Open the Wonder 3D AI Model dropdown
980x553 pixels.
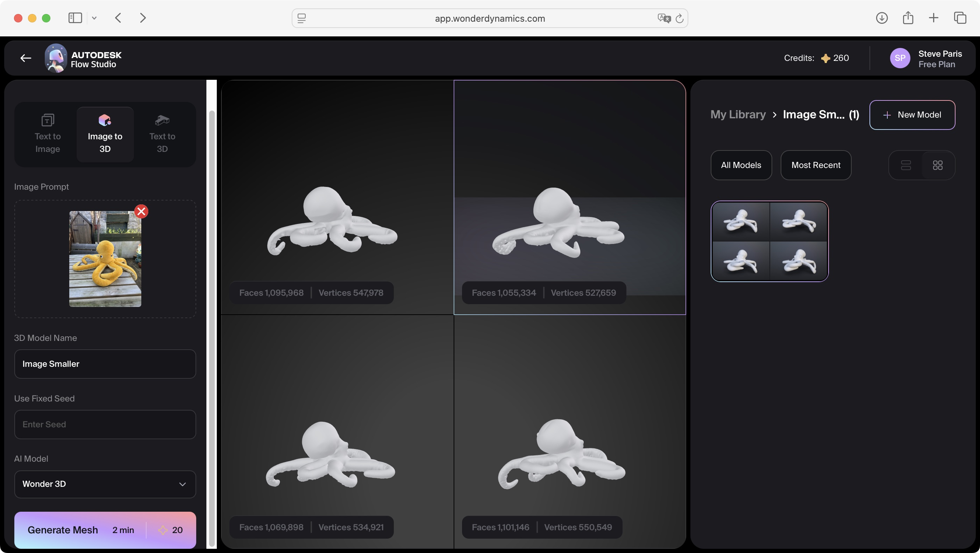pyautogui.click(x=105, y=484)
